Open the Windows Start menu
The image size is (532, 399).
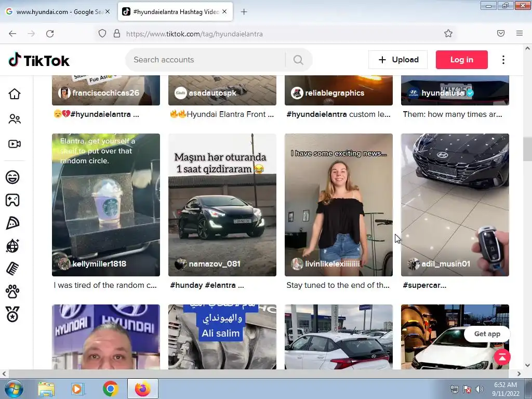coord(14,389)
